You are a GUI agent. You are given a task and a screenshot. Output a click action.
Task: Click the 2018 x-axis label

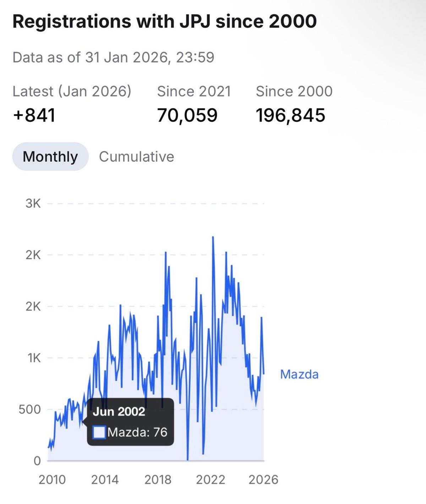coord(158,480)
